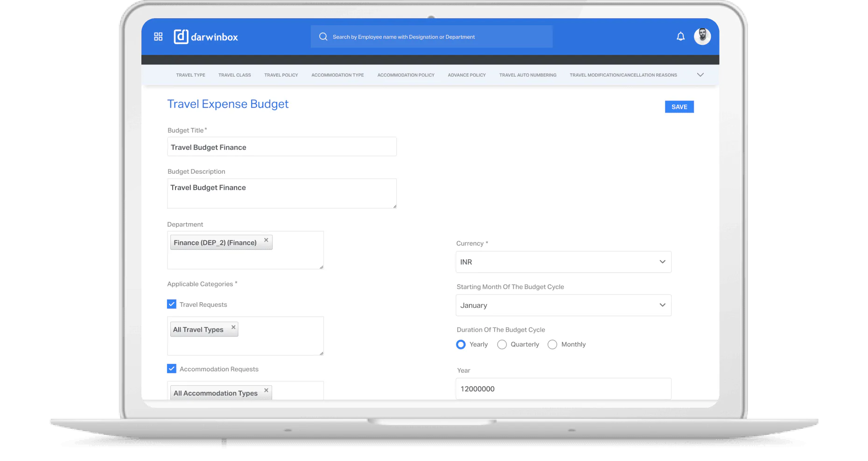Image resolution: width=868 pixels, height=461 pixels.
Task: Click the profile avatar picture
Action: coord(702,36)
